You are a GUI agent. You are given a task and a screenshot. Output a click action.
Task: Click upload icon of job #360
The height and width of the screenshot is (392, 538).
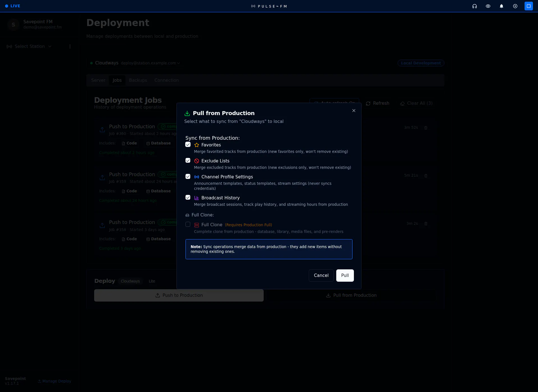102,130
